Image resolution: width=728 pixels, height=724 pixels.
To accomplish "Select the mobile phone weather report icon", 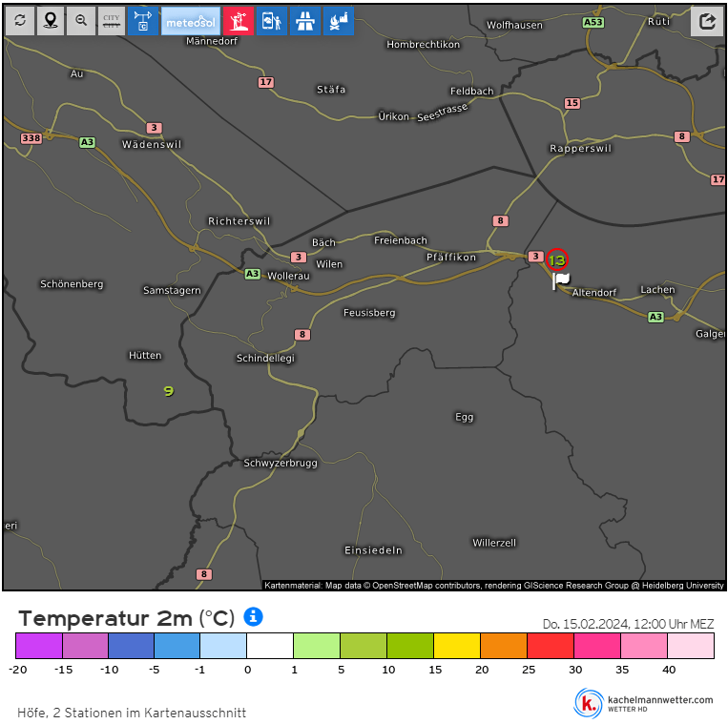I will (x=272, y=21).
